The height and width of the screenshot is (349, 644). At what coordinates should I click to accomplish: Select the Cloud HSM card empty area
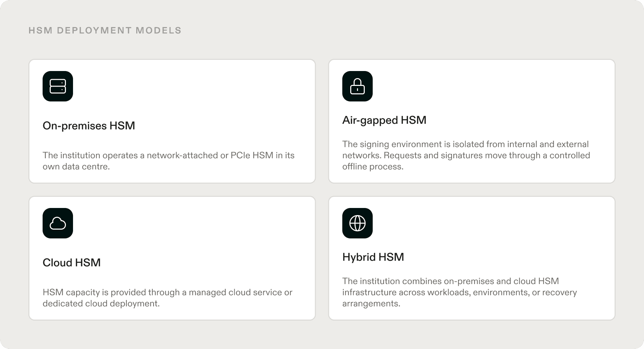(203, 237)
